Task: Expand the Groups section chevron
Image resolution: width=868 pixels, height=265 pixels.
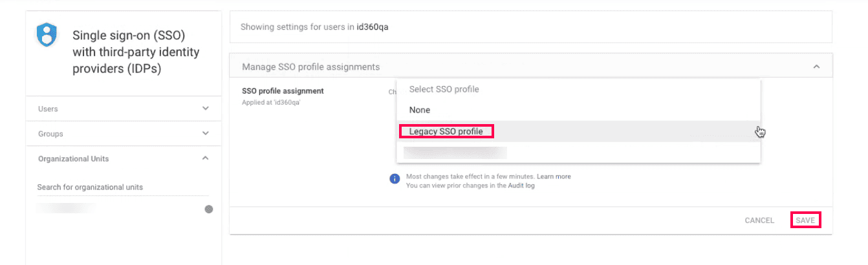Action: tap(206, 134)
